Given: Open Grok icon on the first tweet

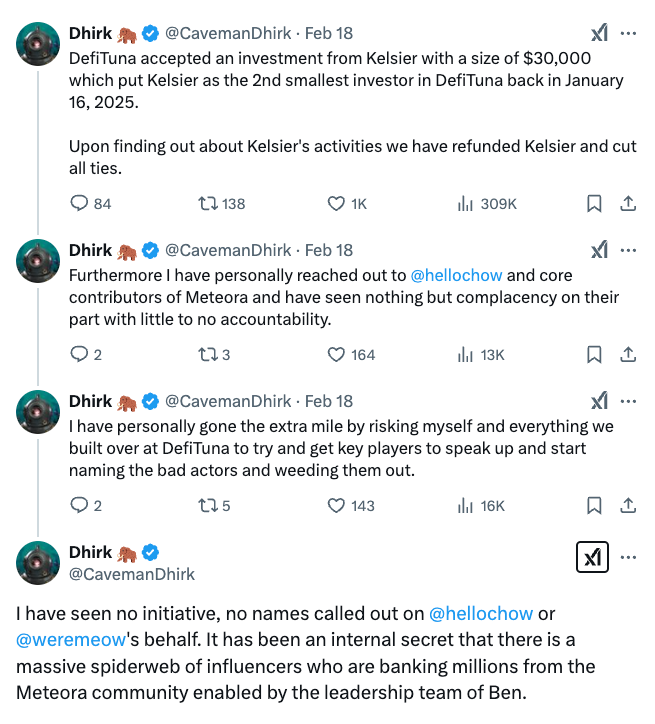Looking at the screenshot, I should tap(599, 33).
